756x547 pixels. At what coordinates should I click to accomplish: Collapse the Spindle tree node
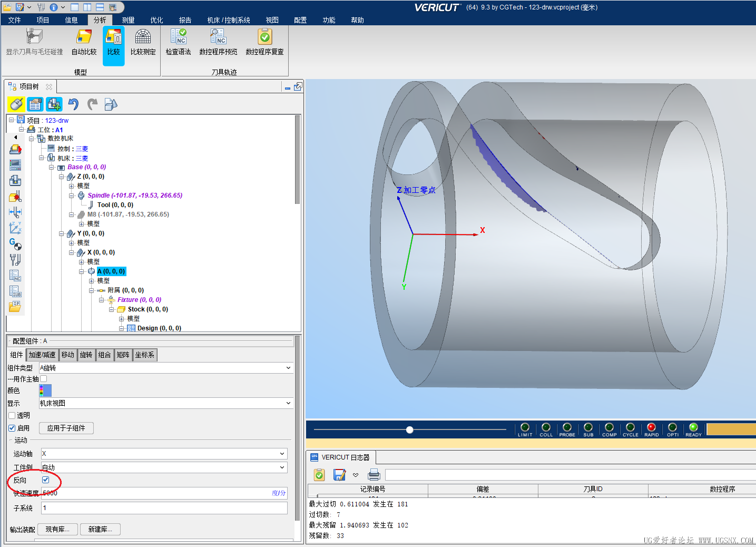tap(72, 196)
